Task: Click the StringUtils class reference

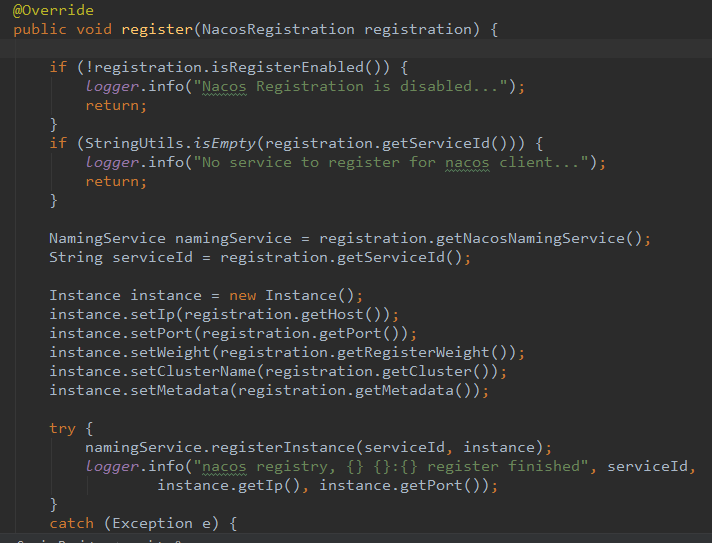Action: [134, 143]
